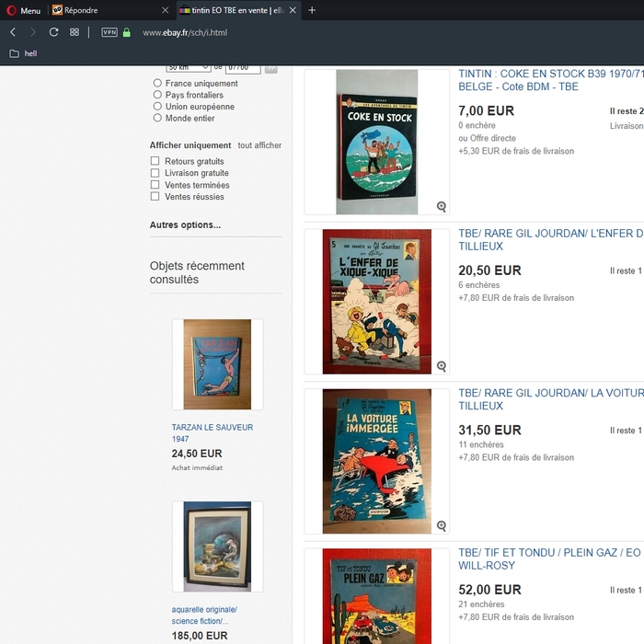Toggle the VPN badge in address bar
The height and width of the screenshot is (644, 644).
point(109,32)
